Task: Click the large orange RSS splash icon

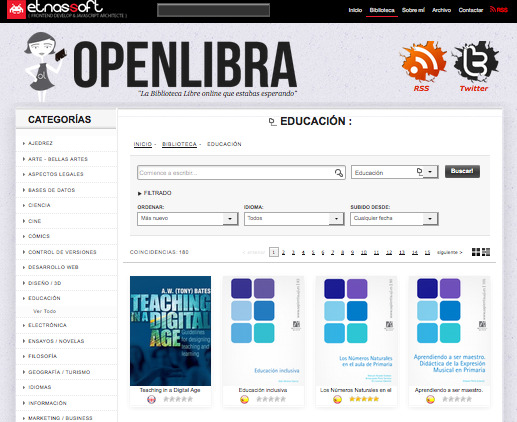Action: (x=423, y=62)
